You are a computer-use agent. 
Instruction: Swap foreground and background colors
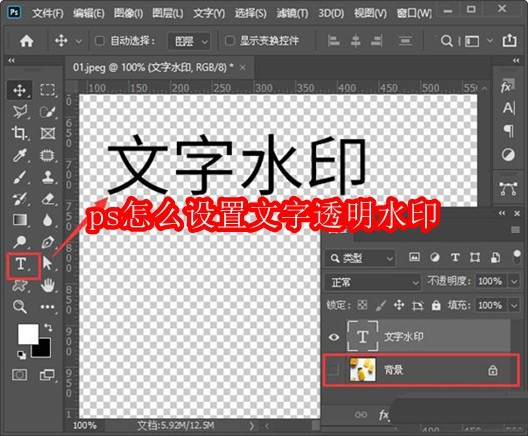click(x=47, y=327)
